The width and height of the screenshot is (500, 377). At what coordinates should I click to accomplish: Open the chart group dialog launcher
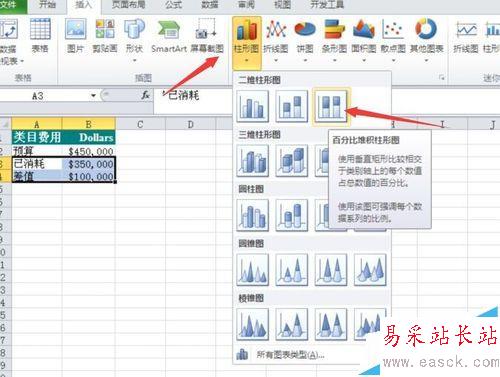[x=442, y=78]
